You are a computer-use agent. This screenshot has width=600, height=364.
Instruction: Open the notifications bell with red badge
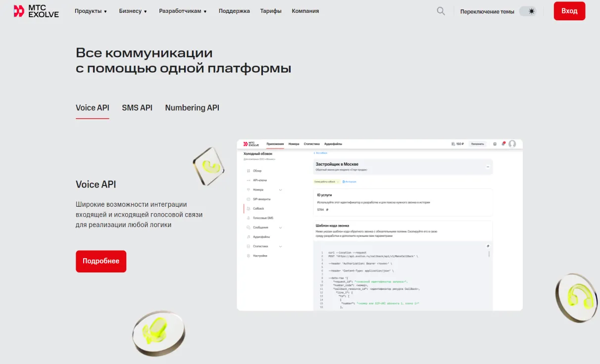pos(503,144)
